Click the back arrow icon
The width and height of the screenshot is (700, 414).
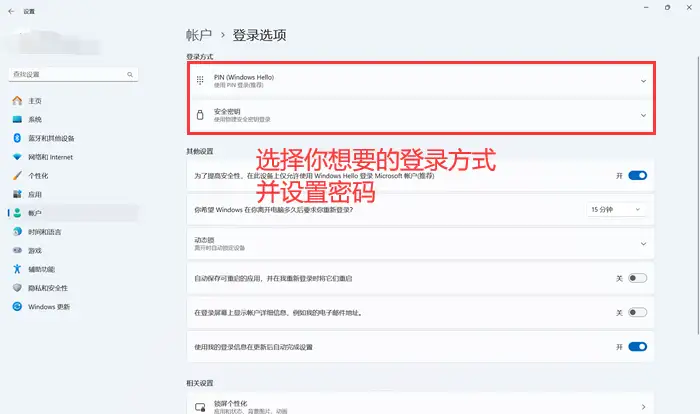pyautogui.click(x=11, y=11)
